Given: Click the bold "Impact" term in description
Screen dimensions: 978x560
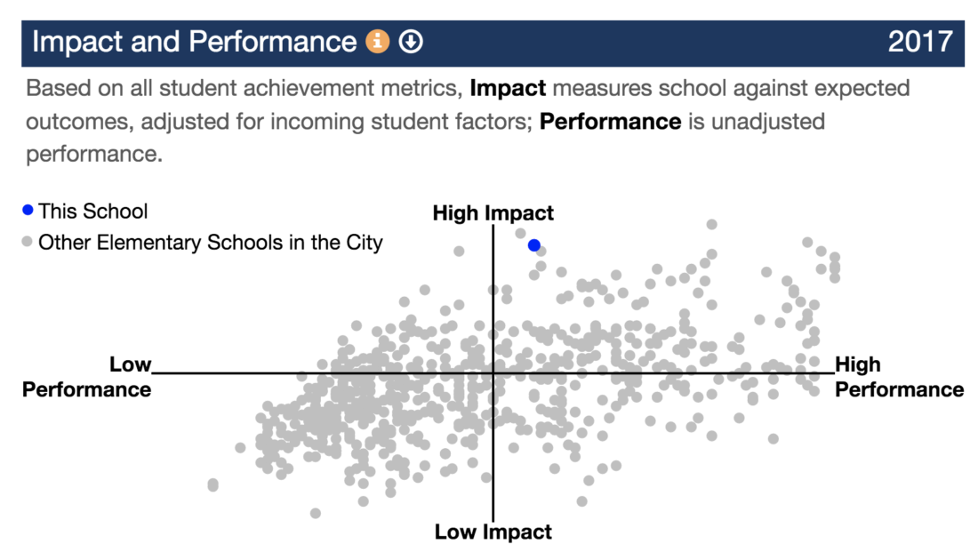Looking at the screenshot, I should pos(507,88).
